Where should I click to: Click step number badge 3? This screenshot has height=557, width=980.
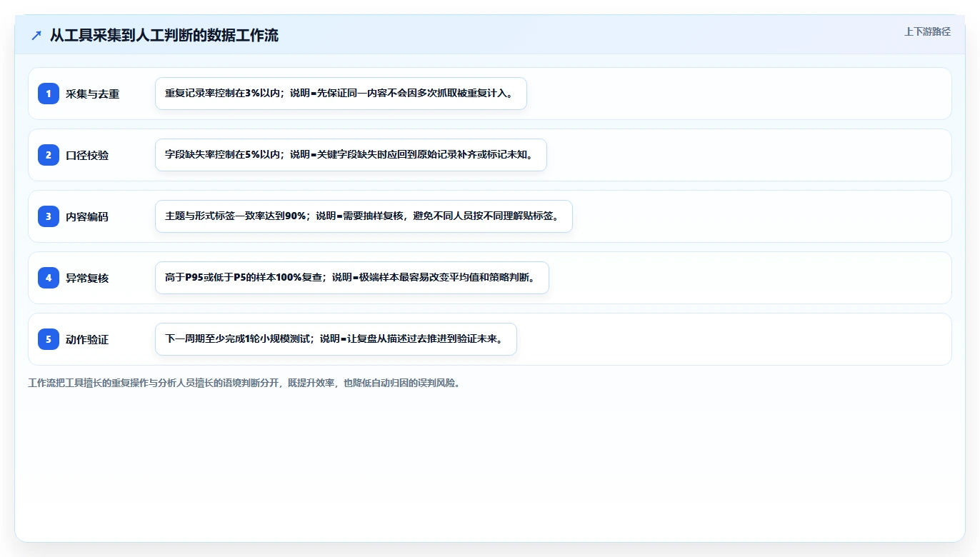point(49,216)
